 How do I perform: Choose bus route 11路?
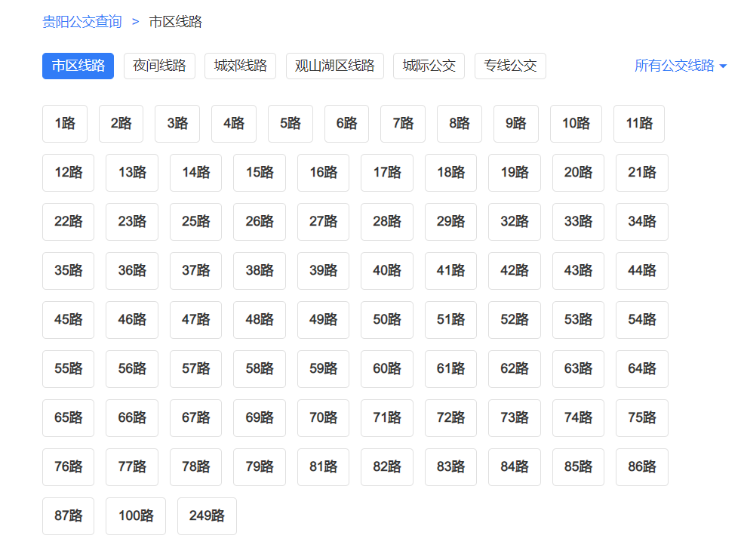(639, 124)
